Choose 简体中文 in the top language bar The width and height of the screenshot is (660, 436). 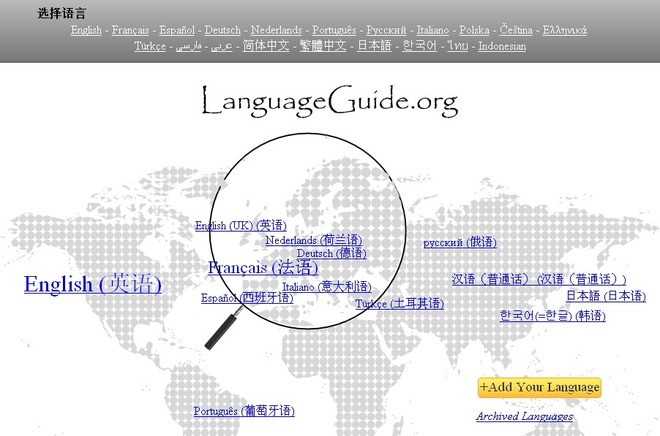point(266,45)
